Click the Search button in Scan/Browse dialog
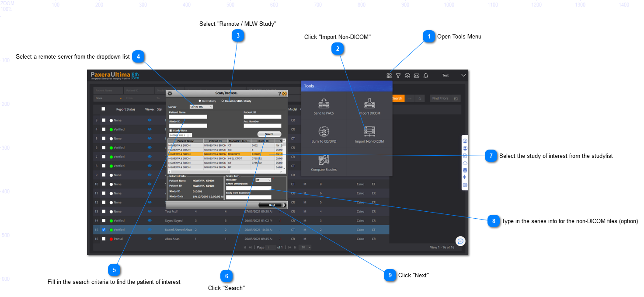 [x=269, y=134]
